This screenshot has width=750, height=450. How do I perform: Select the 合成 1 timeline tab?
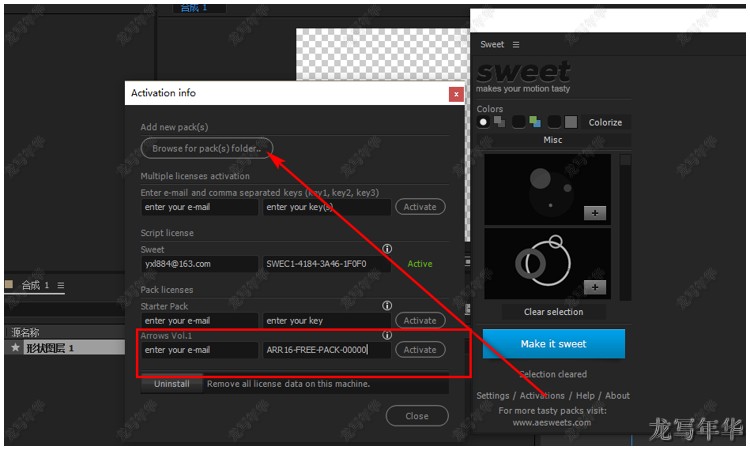(35, 285)
